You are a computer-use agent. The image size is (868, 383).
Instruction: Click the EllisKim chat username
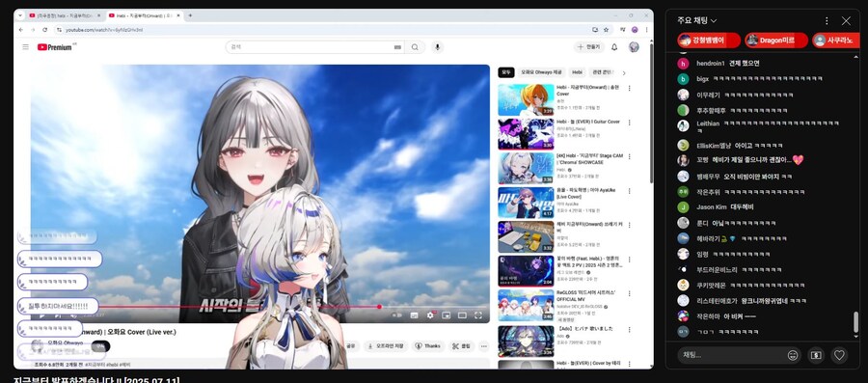coord(714,146)
